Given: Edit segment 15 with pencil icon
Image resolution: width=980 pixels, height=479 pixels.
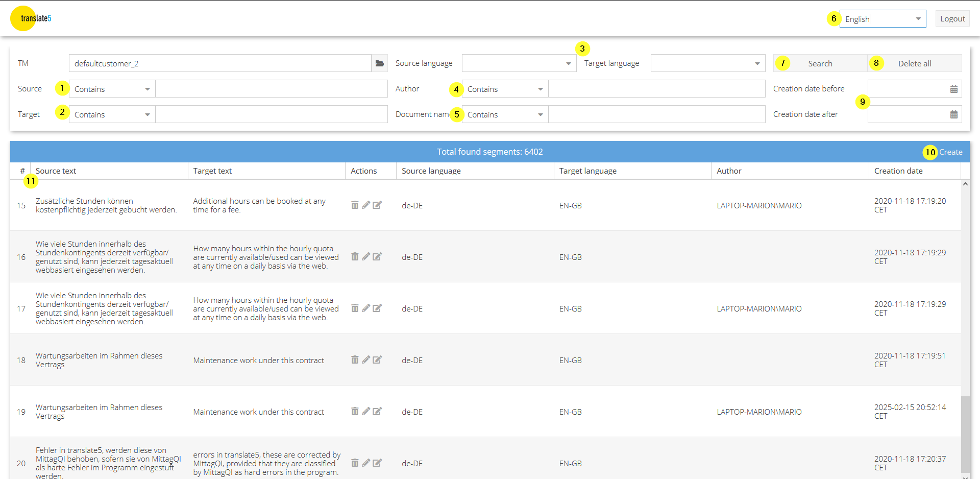Looking at the screenshot, I should click(366, 205).
